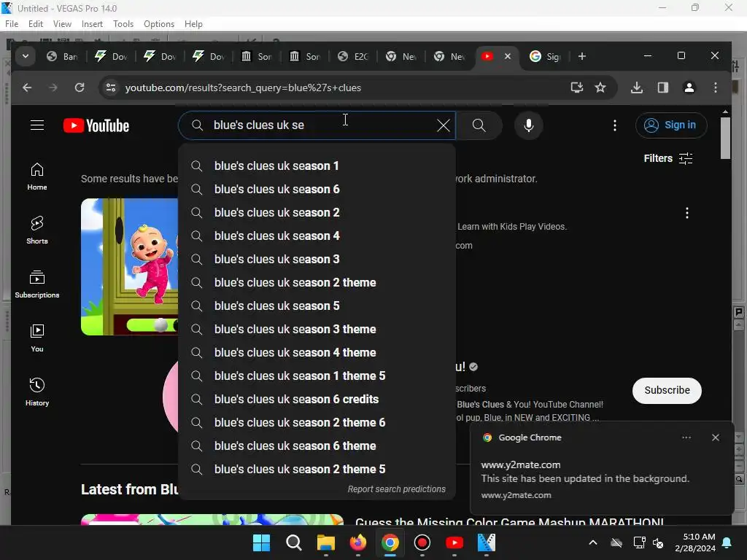Go to Home in YouTube sidebar
Image resolution: width=747 pixels, height=560 pixels.
tap(37, 176)
